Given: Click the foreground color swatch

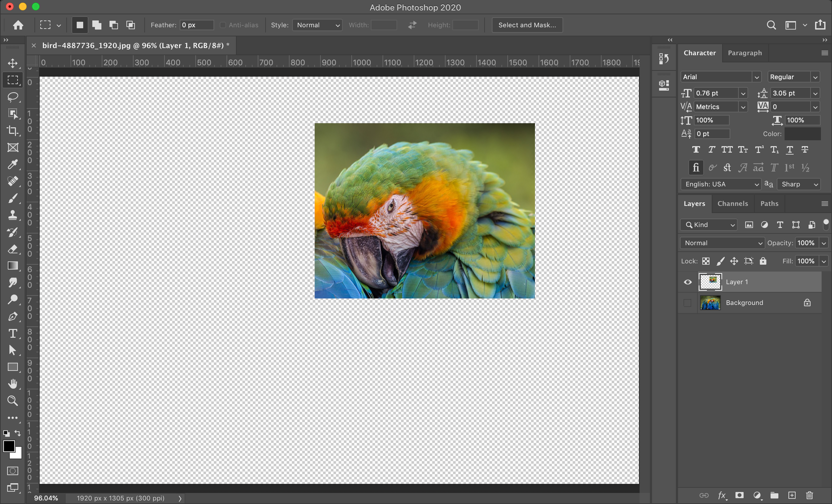Looking at the screenshot, I should click(x=9, y=446).
